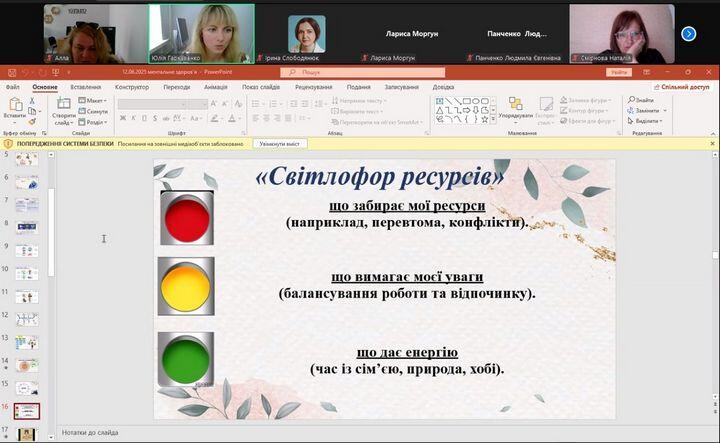Open the Layout (Макет) dropdown
The height and width of the screenshot is (443, 720).
tap(93, 101)
